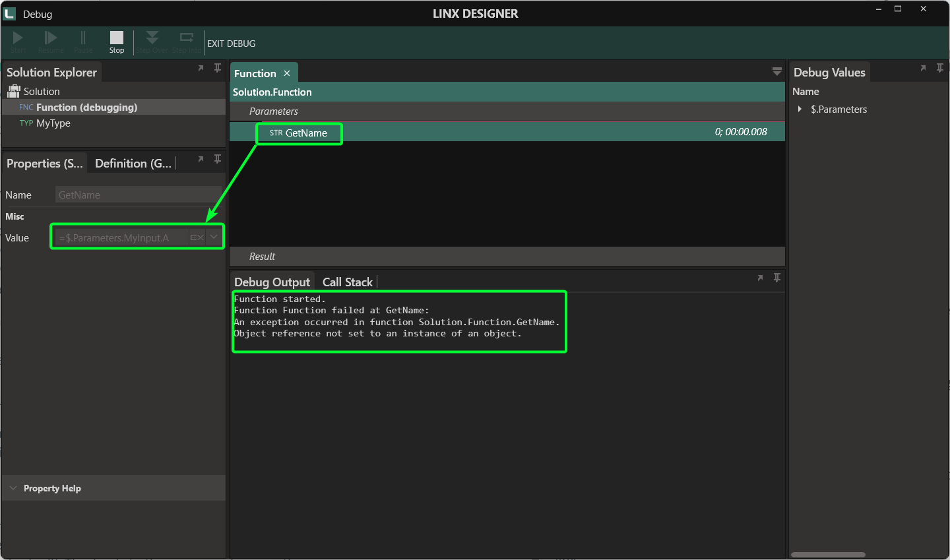Select MyType in Solution Explorer
The image size is (950, 560).
(53, 123)
